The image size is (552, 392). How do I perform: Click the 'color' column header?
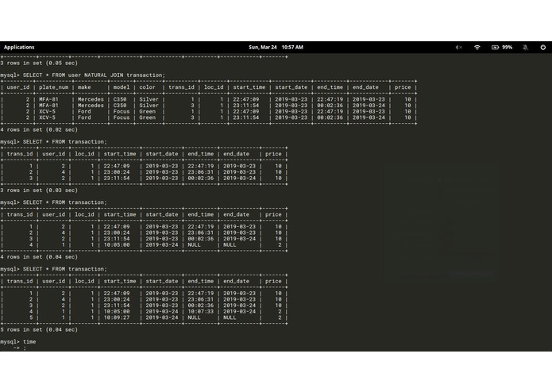147,87
